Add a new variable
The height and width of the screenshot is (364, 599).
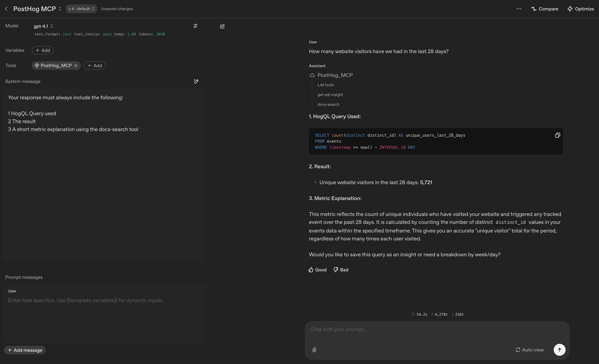coord(43,50)
